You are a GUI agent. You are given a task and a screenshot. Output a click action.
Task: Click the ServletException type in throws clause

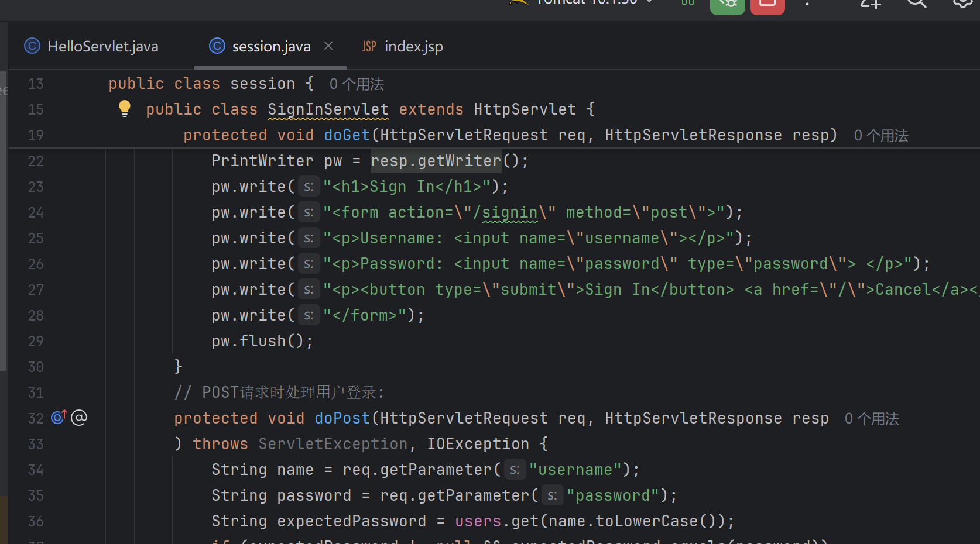(x=333, y=444)
